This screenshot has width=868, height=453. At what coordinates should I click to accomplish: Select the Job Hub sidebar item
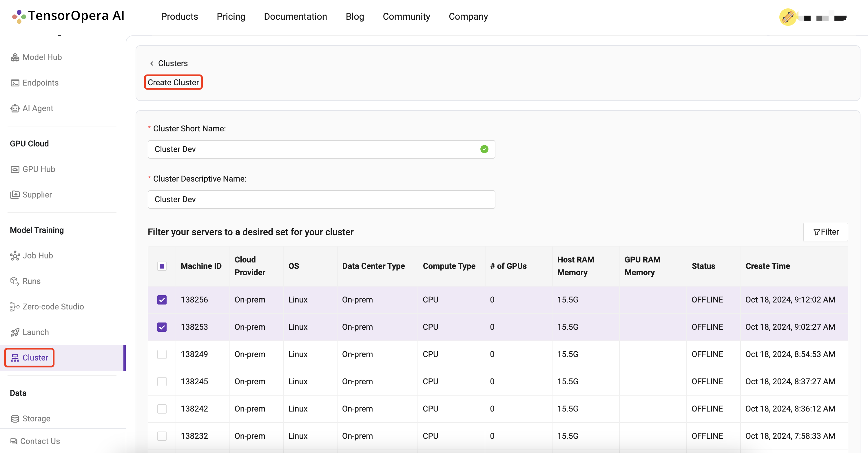click(x=38, y=256)
